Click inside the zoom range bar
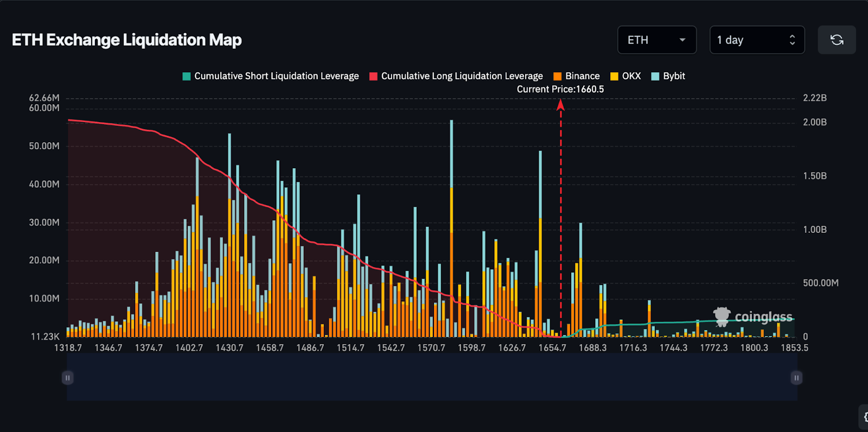The image size is (868, 432). click(432, 378)
